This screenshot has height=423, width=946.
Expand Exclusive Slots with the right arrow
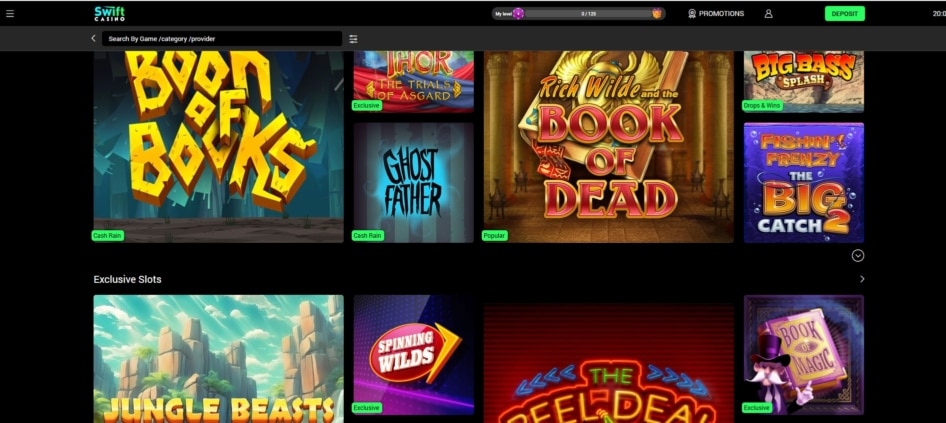click(x=862, y=279)
